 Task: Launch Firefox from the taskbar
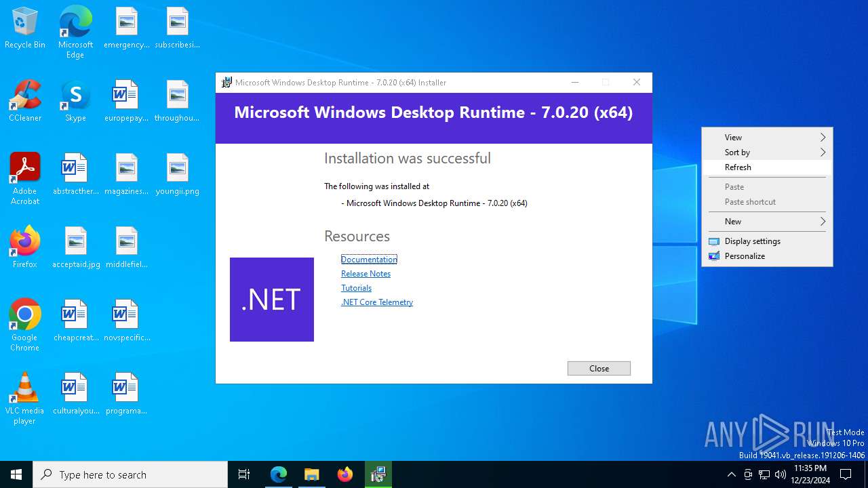[x=345, y=474]
